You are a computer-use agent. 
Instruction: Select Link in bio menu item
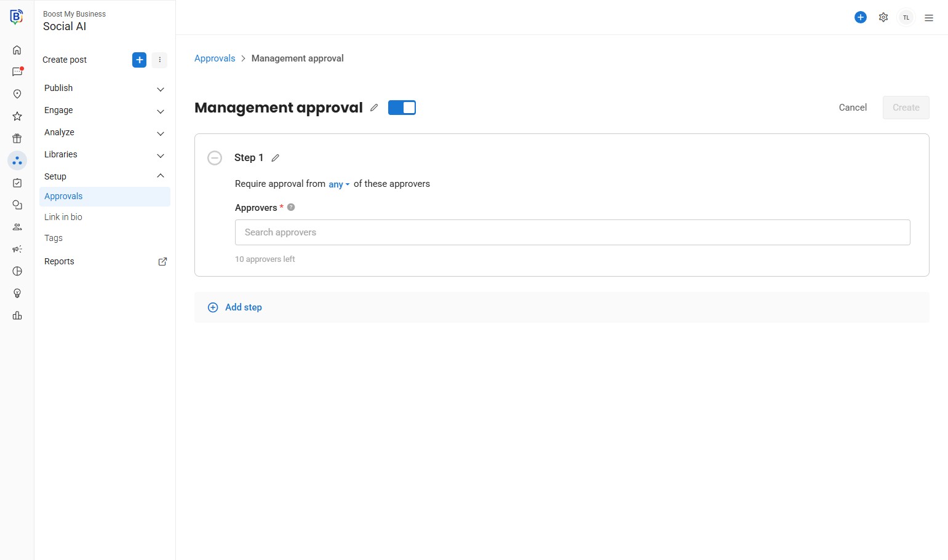pos(63,217)
